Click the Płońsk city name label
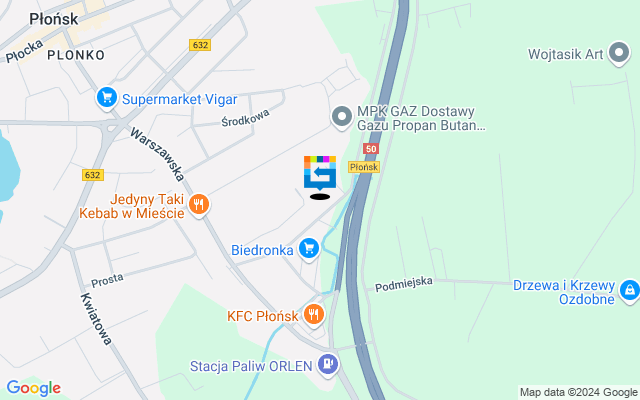Viewport: 640px width, 400px height. pyautogui.click(x=54, y=19)
